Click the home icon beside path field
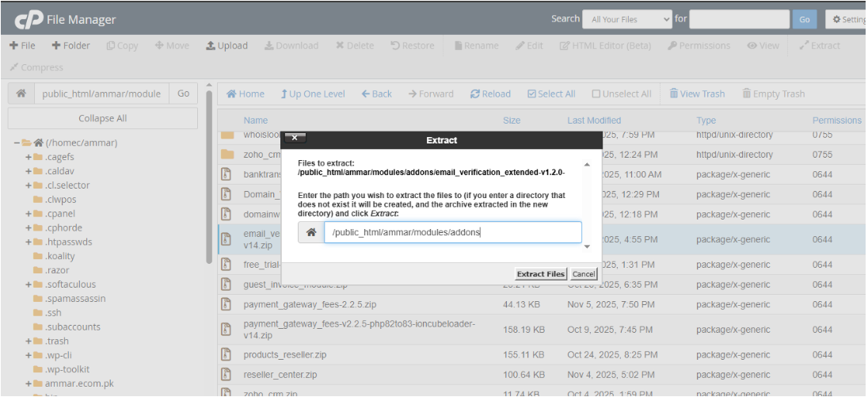The image size is (868, 397). point(21,94)
